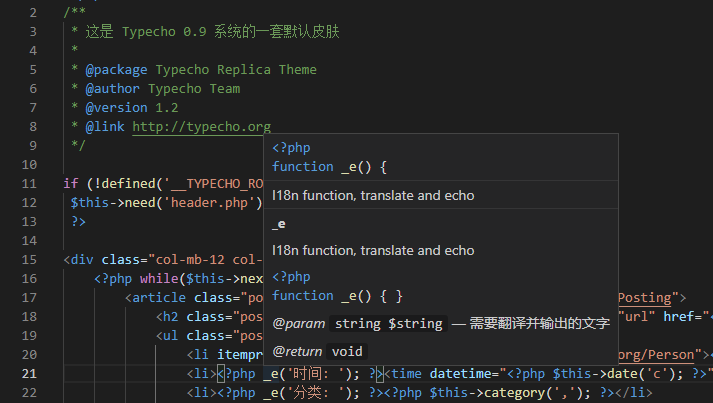Click the @author tag on line 6
The width and height of the screenshot is (713, 403).
113,89
